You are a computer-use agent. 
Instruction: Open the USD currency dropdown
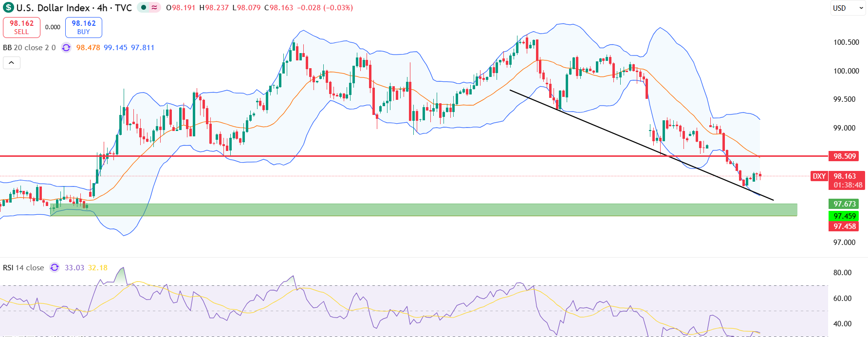(x=848, y=8)
